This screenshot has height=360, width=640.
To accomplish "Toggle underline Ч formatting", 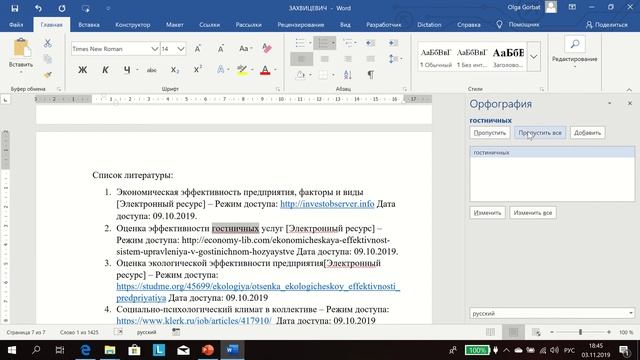I will [x=127, y=70].
